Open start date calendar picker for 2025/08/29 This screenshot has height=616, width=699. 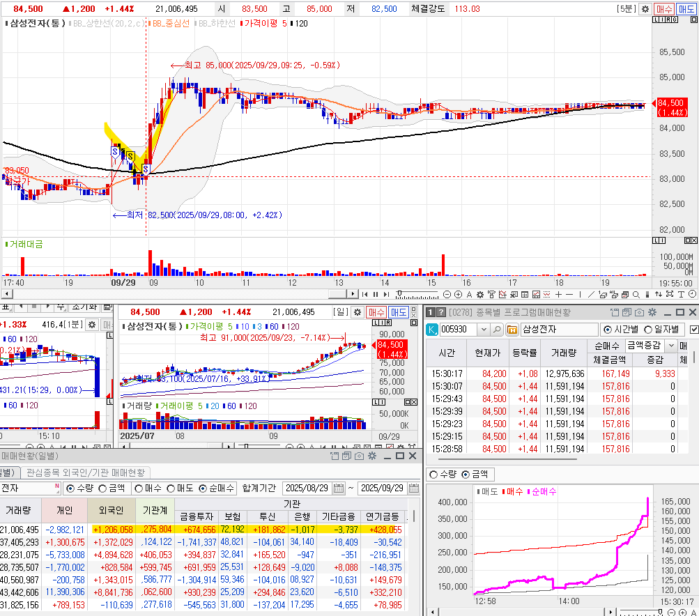[x=339, y=488]
